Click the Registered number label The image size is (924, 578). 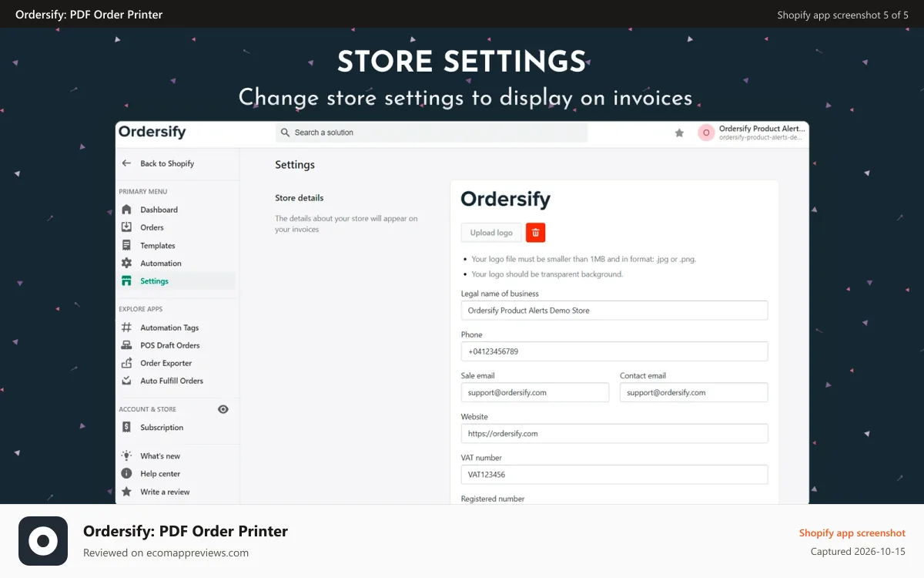[x=493, y=499]
